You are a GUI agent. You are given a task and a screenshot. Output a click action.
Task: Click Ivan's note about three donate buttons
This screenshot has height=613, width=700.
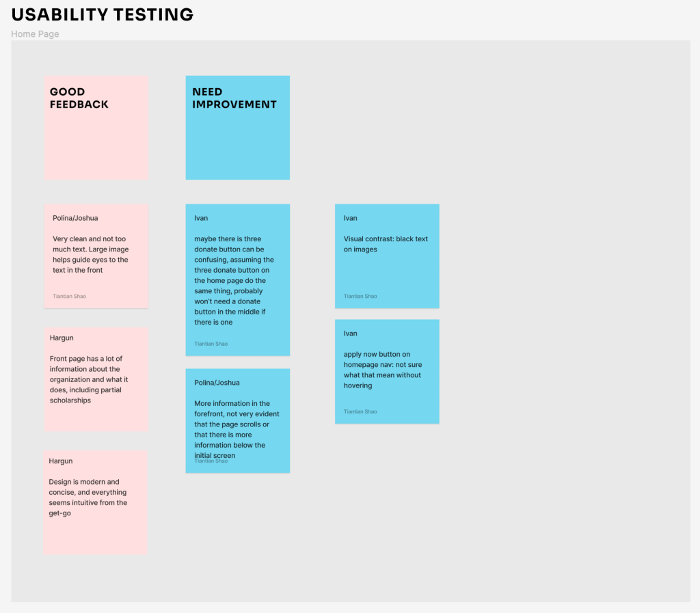(x=234, y=280)
